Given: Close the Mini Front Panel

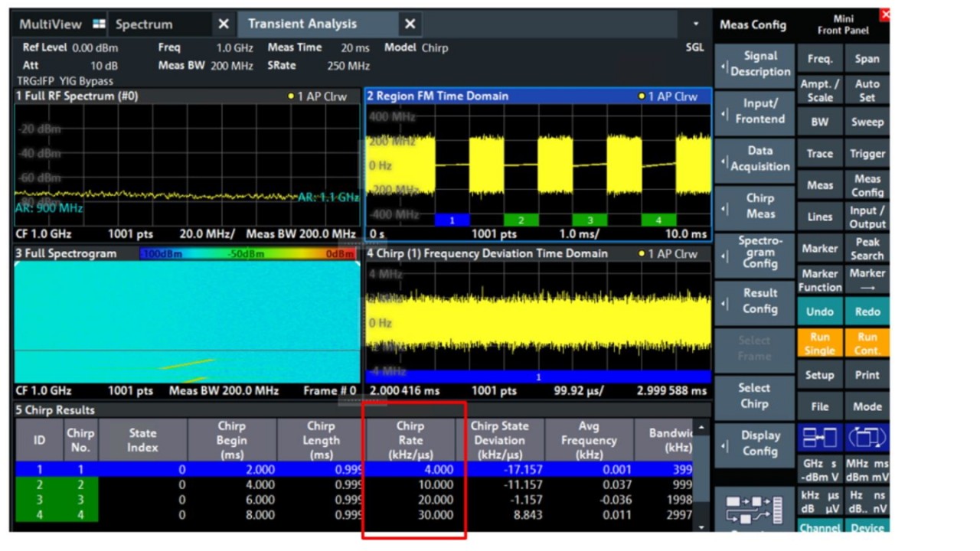Looking at the screenshot, I should tap(885, 15).
